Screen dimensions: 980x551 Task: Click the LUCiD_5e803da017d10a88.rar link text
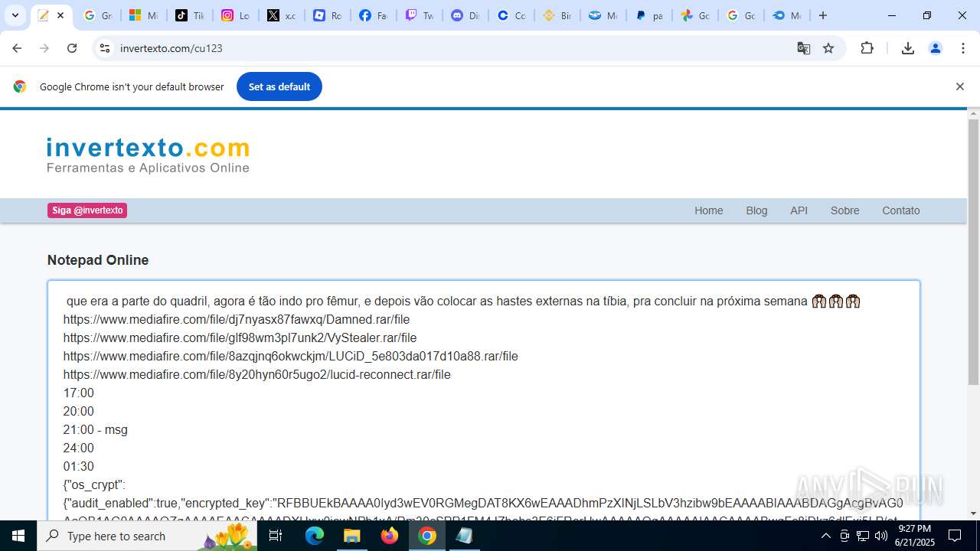pos(291,356)
